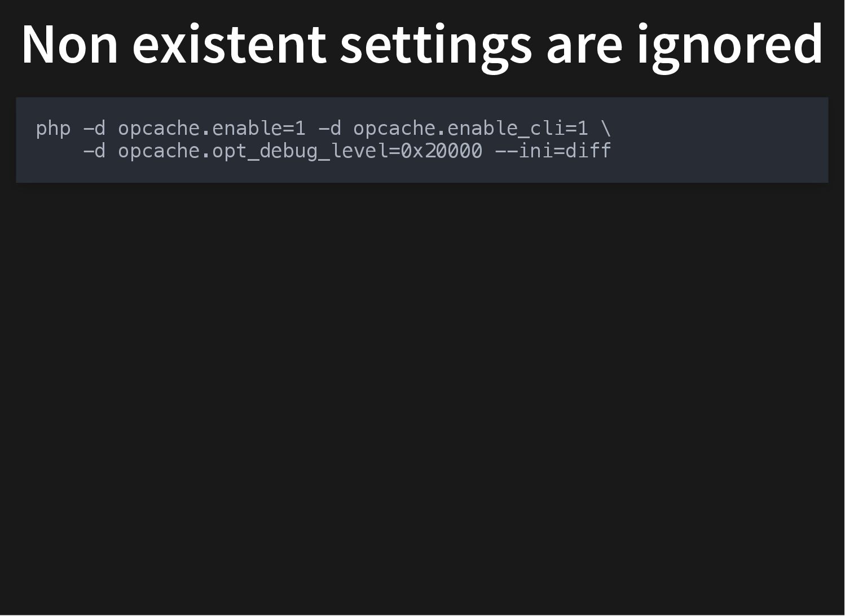This screenshot has height=616, width=845.
Task: Click the 'opcache.opt_debug_level=0x20000' text
Action: click(x=300, y=152)
